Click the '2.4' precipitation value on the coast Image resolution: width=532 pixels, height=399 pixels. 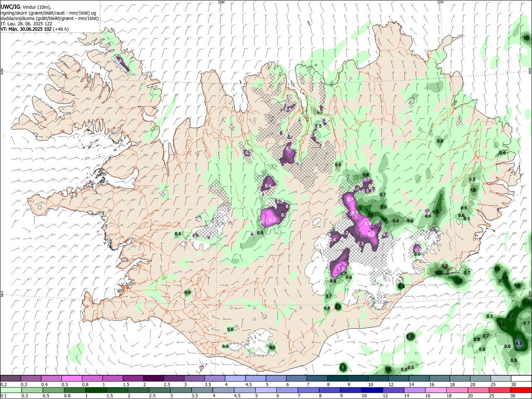click(x=401, y=286)
